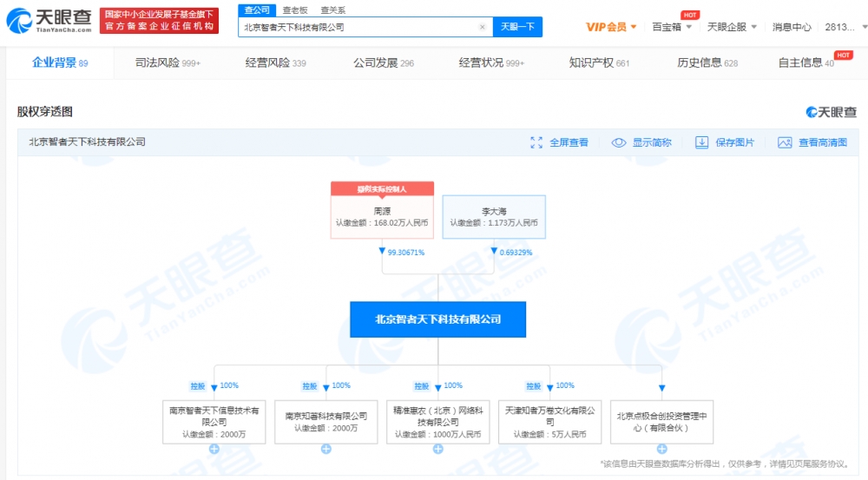Open the 天眼企服 dropdown menu
This screenshot has width=868, height=480.
(732, 27)
